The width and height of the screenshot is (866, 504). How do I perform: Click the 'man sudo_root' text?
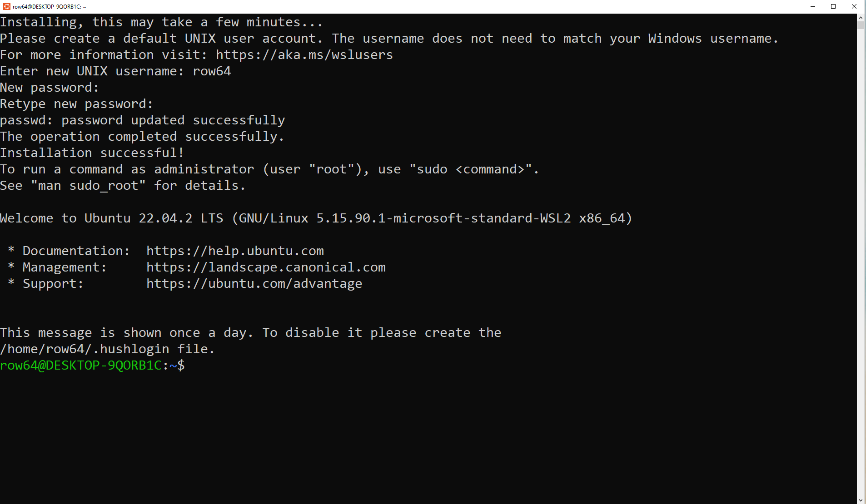88,186
